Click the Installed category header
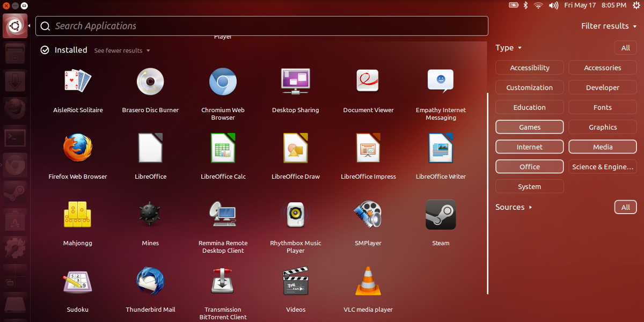 click(x=64, y=50)
